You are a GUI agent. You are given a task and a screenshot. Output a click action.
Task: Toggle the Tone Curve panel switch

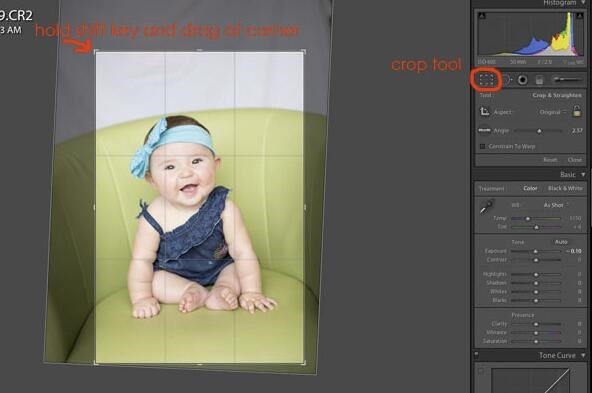[476, 354]
